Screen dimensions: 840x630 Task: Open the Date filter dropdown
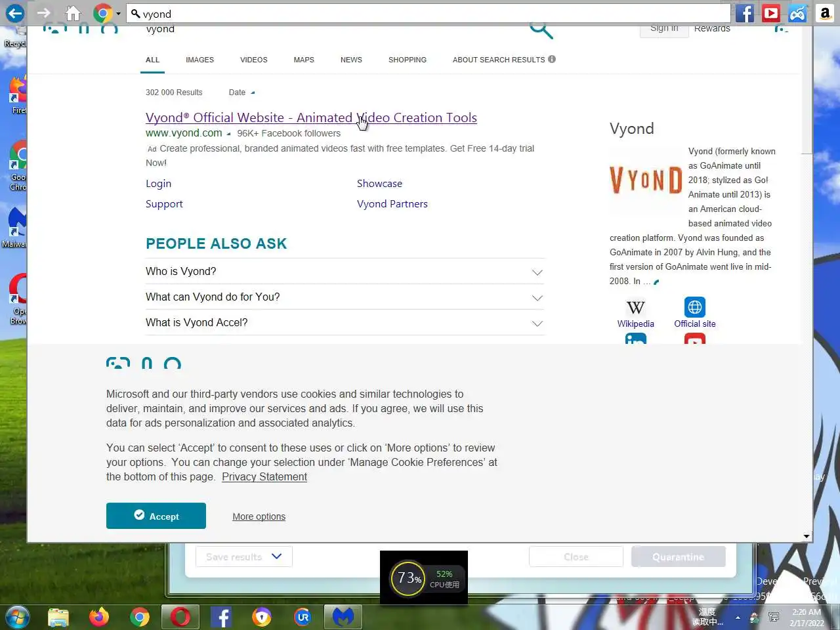click(x=241, y=93)
